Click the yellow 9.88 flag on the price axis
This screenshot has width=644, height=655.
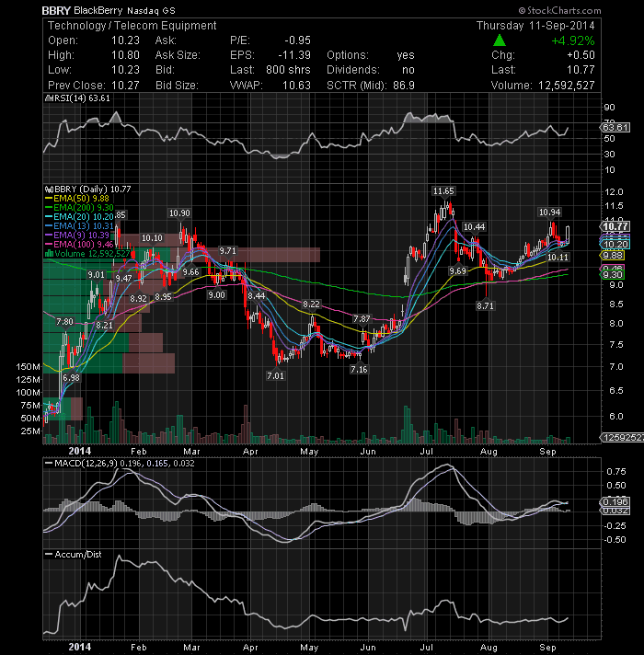pos(613,255)
